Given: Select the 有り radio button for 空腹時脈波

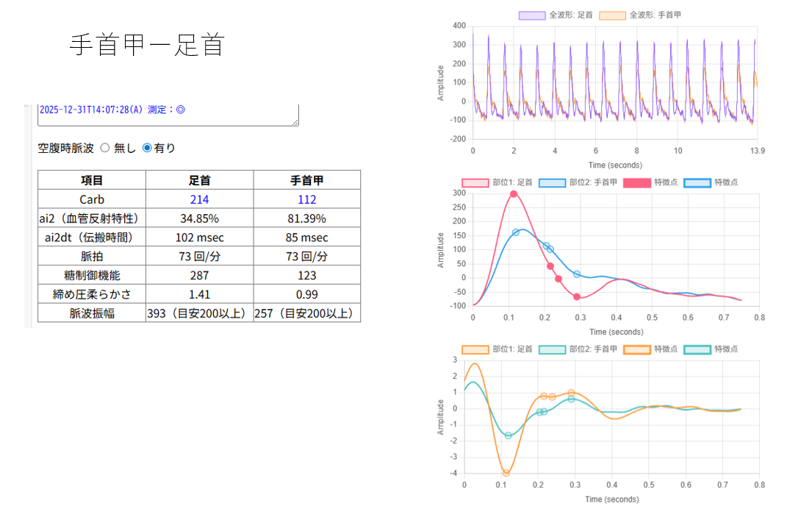Looking at the screenshot, I should point(147,148).
